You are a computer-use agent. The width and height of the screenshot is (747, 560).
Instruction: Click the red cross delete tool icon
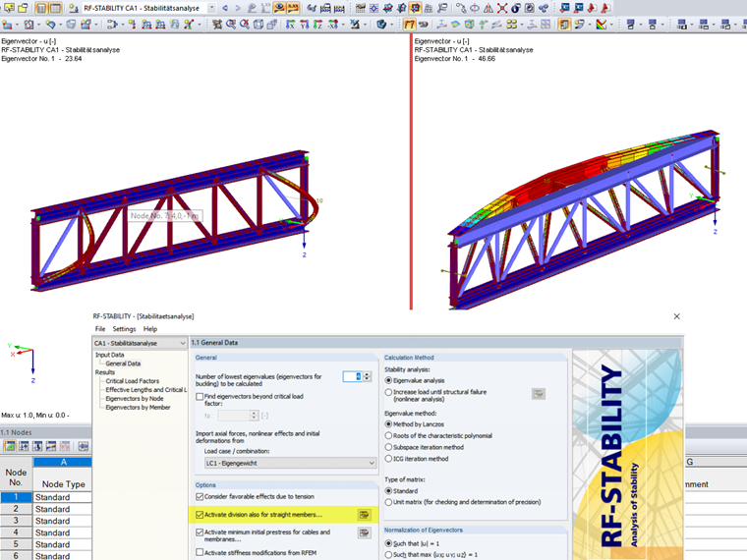tap(502, 8)
